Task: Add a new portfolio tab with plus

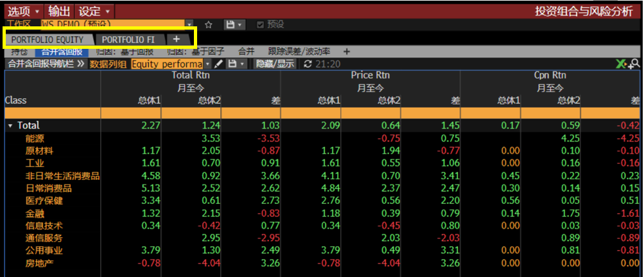Action: [x=176, y=39]
